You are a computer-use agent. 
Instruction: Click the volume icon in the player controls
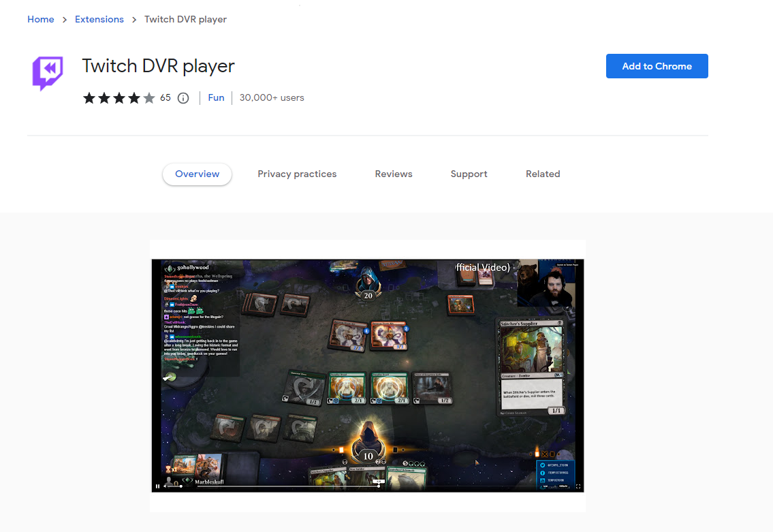165,486
